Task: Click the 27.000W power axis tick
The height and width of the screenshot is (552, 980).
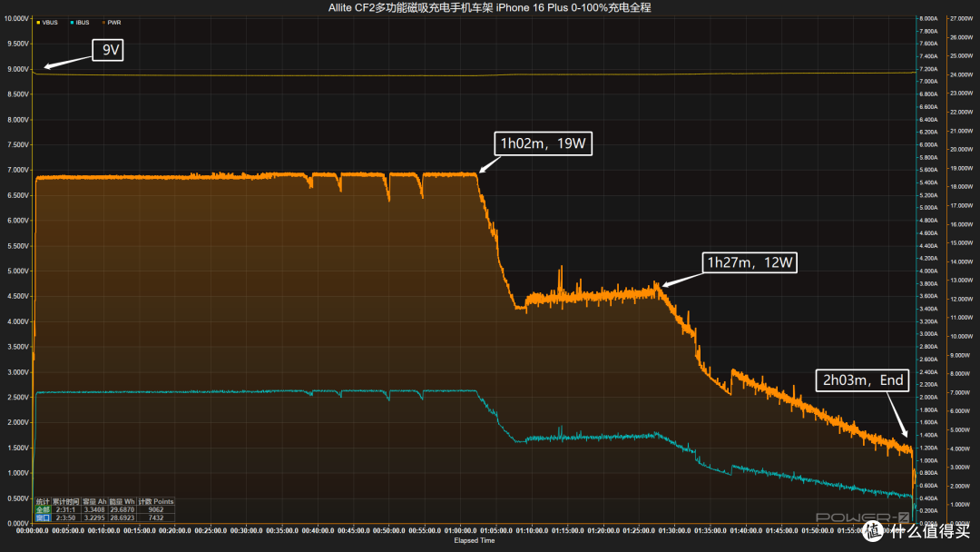Action: (961, 19)
